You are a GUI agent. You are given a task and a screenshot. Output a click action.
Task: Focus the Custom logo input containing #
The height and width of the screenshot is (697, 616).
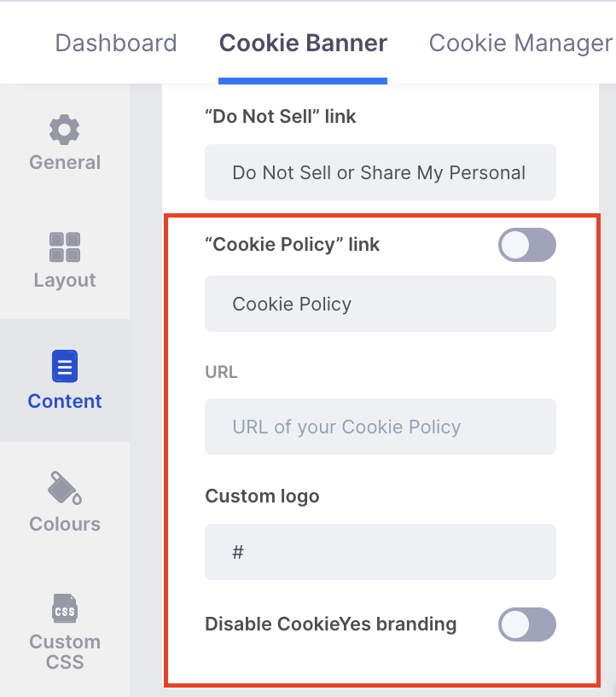point(381,552)
